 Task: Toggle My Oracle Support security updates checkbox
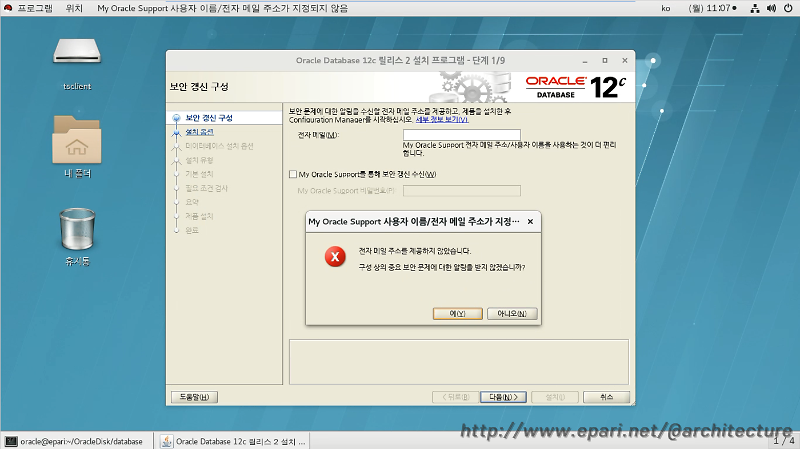(293, 174)
